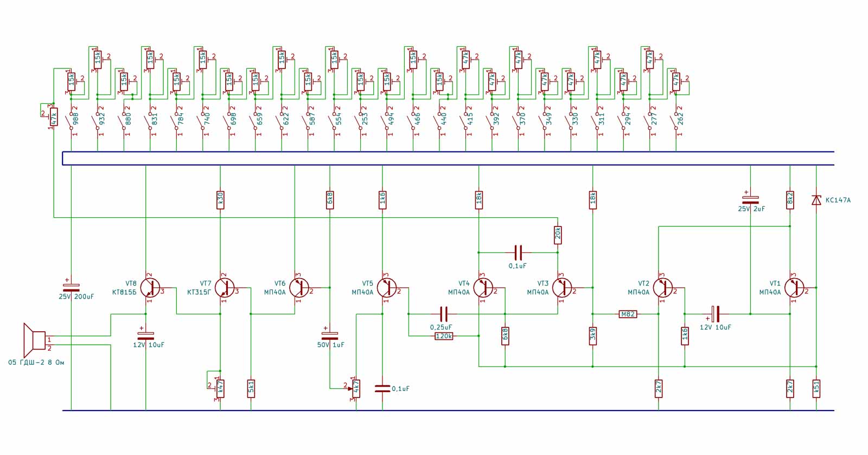The height and width of the screenshot is (455, 868).
Task: Click the k51 resistor
Action: (x=816, y=388)
